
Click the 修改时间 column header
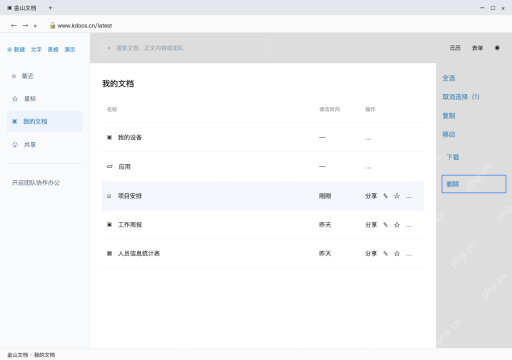pyautogui.click(x=330, y=109)
